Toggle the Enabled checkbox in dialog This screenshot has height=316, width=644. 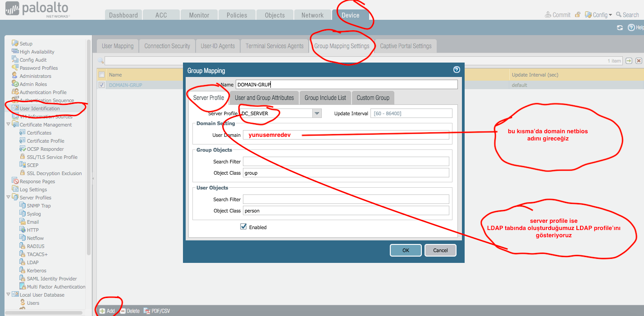[x=243, y=227]
